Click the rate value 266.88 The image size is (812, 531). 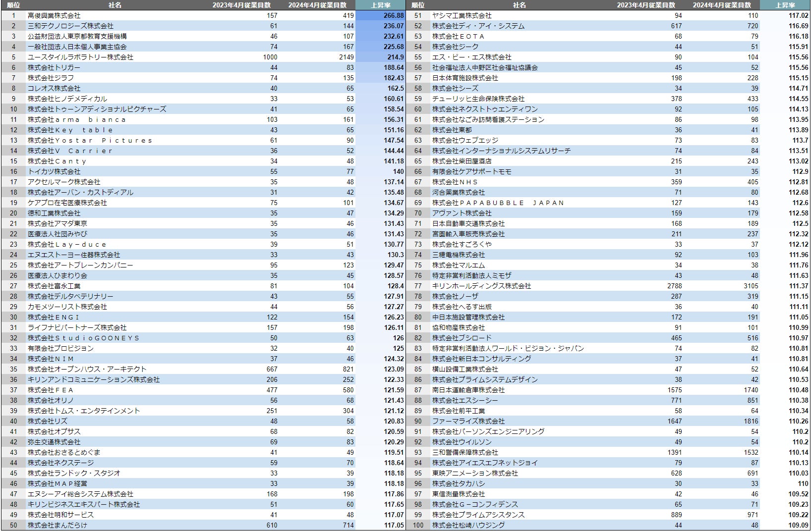394,15
